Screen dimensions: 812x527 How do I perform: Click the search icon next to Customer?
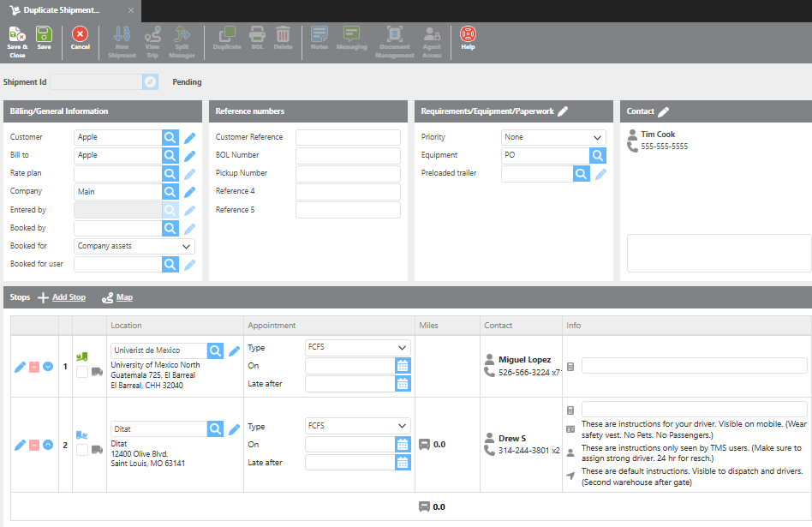(x=170, y=137)
